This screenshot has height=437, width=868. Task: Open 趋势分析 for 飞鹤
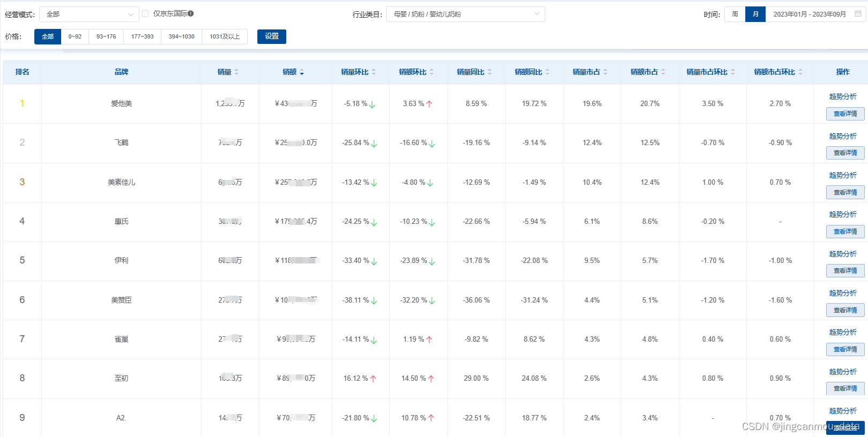[843, 136]
